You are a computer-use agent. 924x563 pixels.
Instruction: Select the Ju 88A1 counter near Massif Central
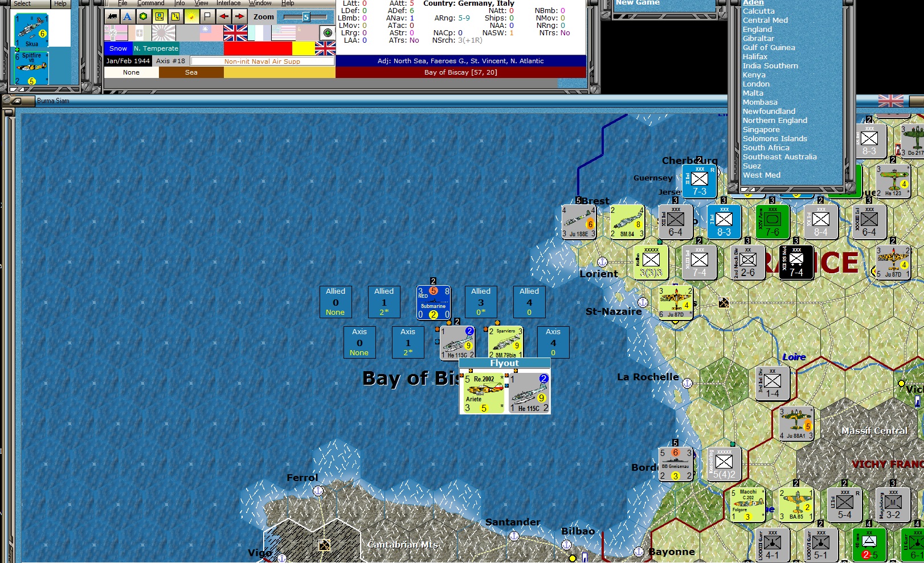[796, 424]
